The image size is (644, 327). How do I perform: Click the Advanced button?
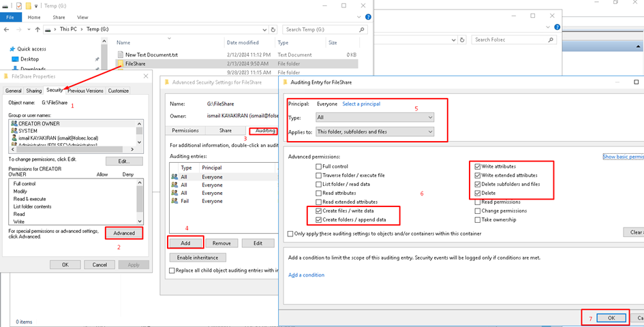pos(124,234)
